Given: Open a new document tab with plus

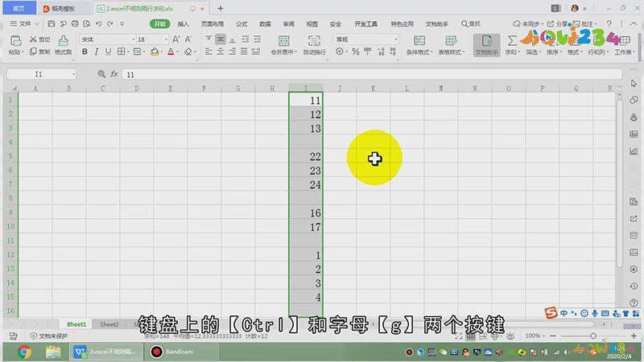Looking at the screenshot, I should [221, 8].
